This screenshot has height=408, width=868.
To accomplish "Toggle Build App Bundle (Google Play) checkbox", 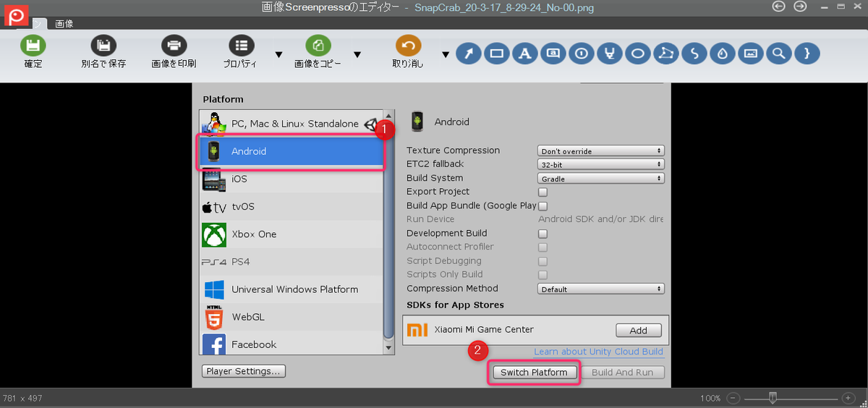I will pyautogui.click(x=542, y=205).
